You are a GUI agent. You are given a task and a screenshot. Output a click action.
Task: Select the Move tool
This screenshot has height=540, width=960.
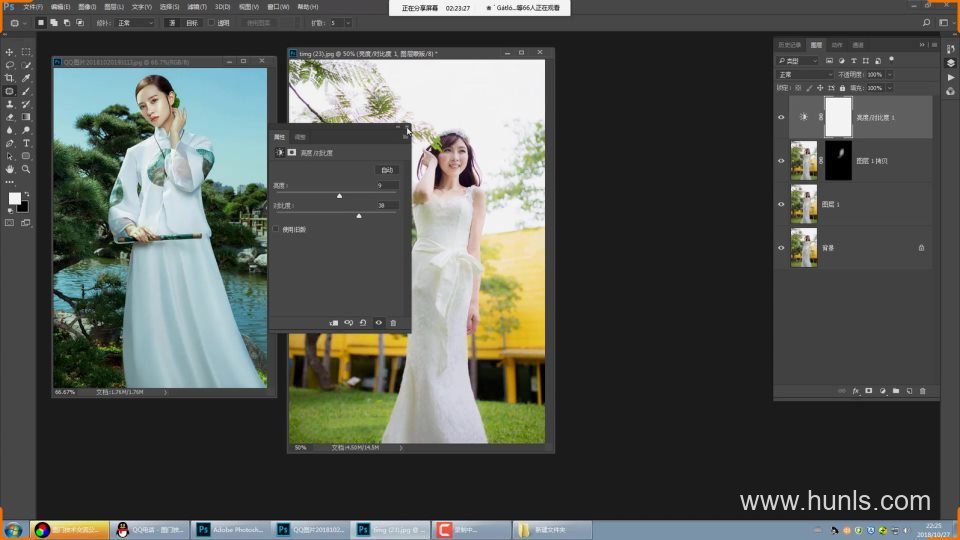pyautogui.click(x=9, y=52)
